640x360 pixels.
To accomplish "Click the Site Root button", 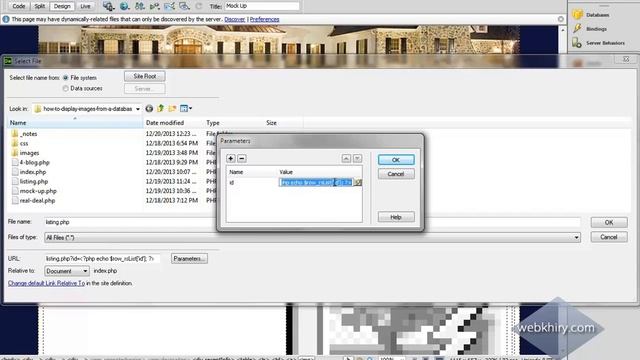I will (144, 76).
